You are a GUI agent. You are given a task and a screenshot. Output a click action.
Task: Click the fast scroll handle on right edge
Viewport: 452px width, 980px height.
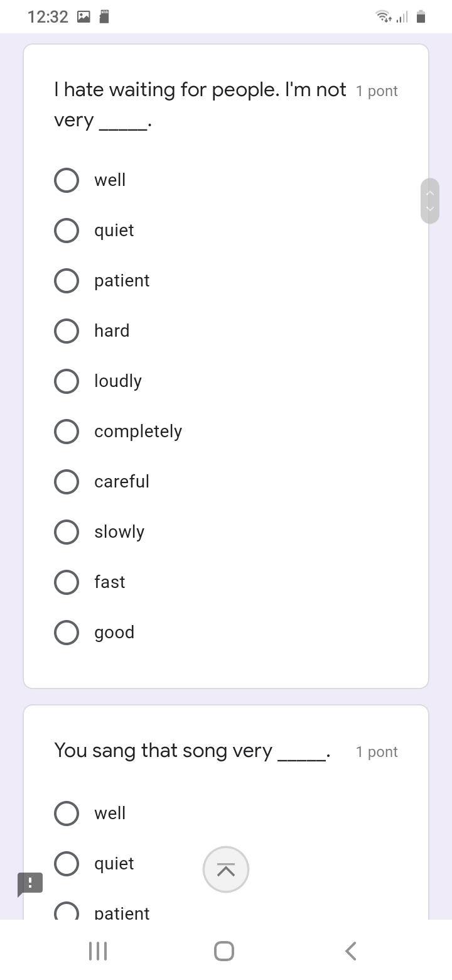[x=430, y=201]
